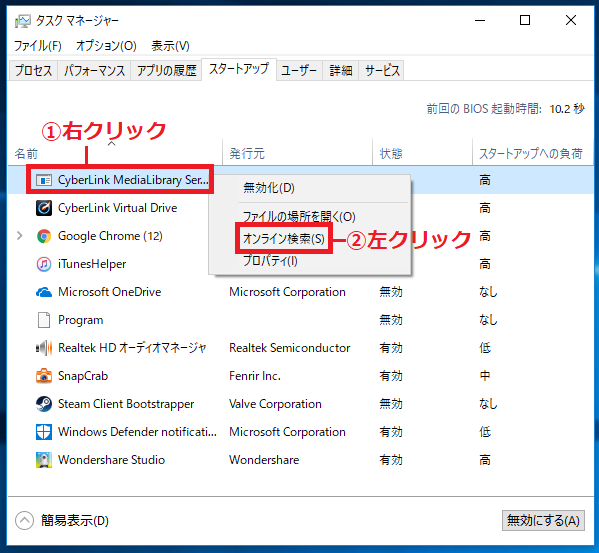
Task: Switch to the アプリの履歴 tab
Action: (166, 71)
